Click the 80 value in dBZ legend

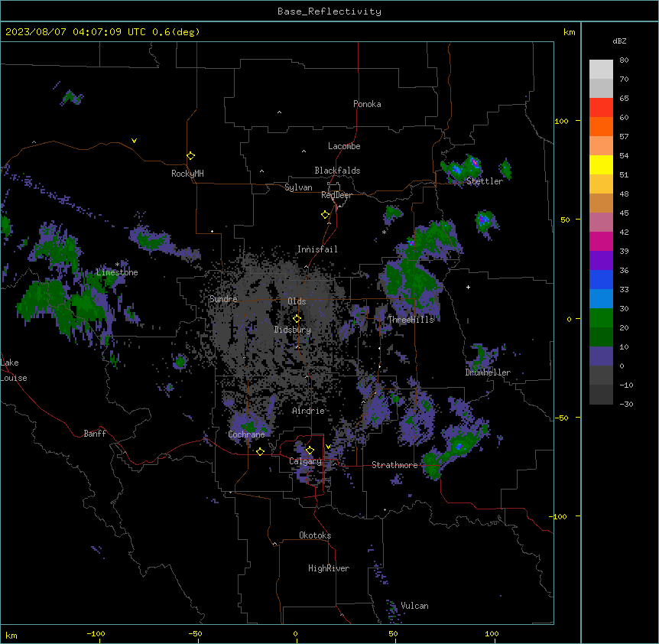[624, 60]
